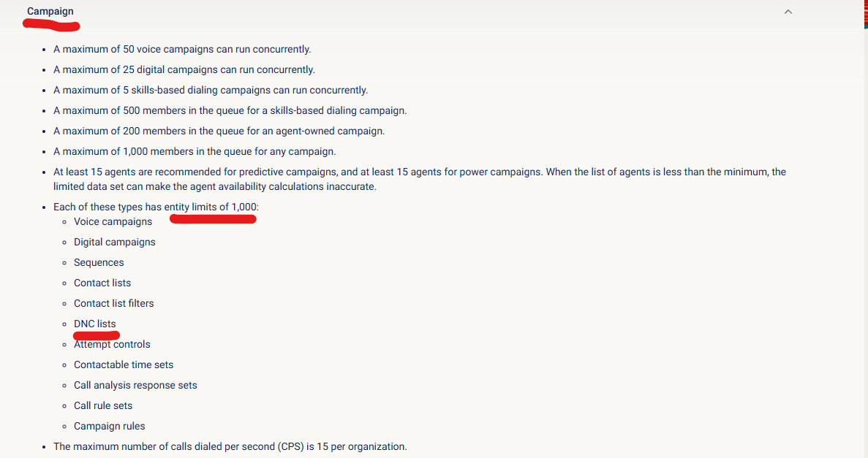Screen dimensions: 868x458
Task: Click the skills-based dialing campaigns concurrency line
Action: 211,90
